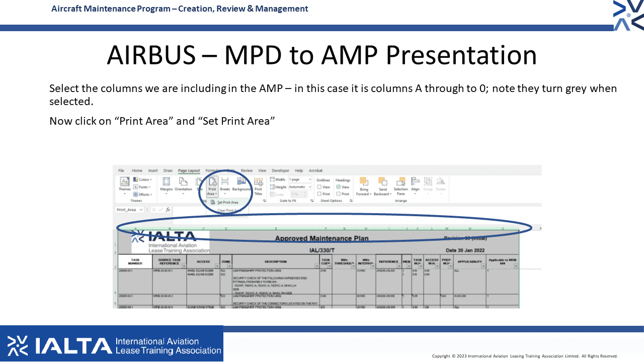Open the Acrobat ribbon tab

(315, 170)
